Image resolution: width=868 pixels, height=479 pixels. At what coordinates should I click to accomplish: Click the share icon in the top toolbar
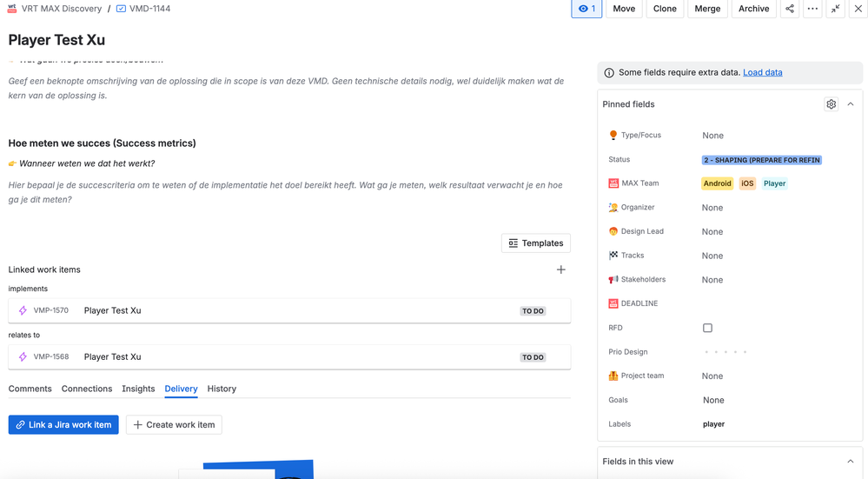790,9
